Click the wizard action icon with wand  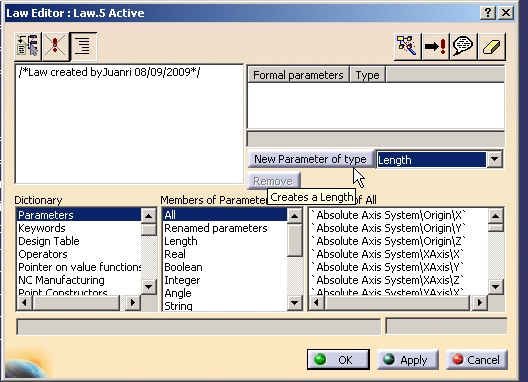(407, 46)
